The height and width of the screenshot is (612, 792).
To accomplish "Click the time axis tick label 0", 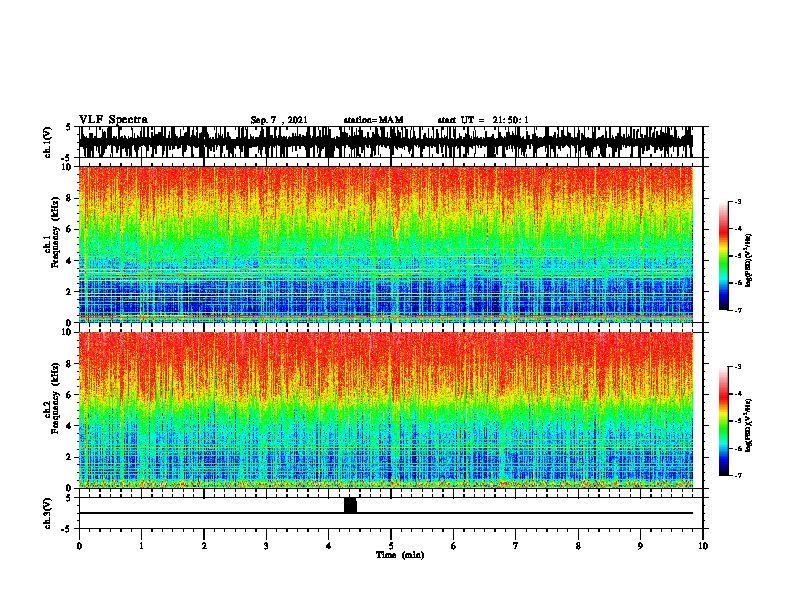I will [79, 546].
